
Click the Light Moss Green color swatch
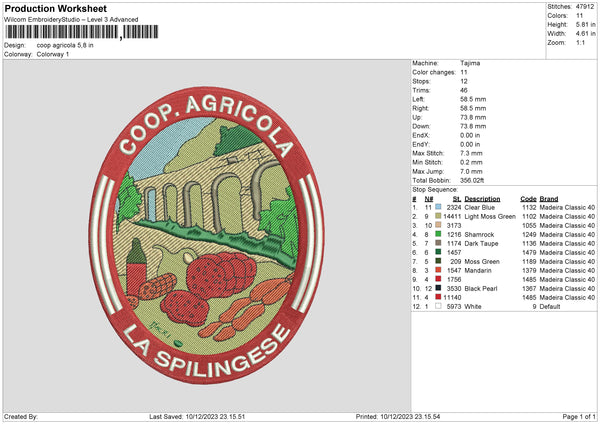click(x=438, y=216)
